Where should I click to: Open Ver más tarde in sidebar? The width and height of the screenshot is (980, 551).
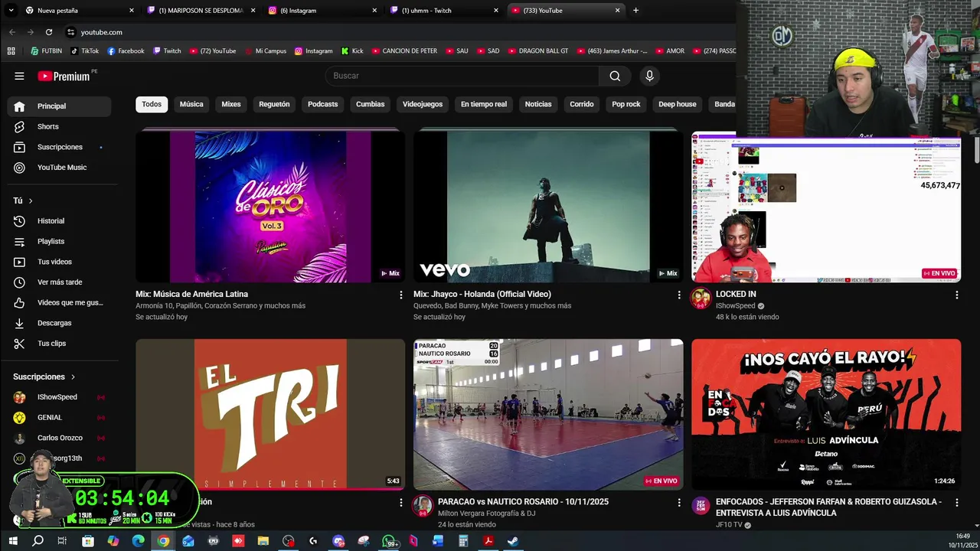(58, 282)
